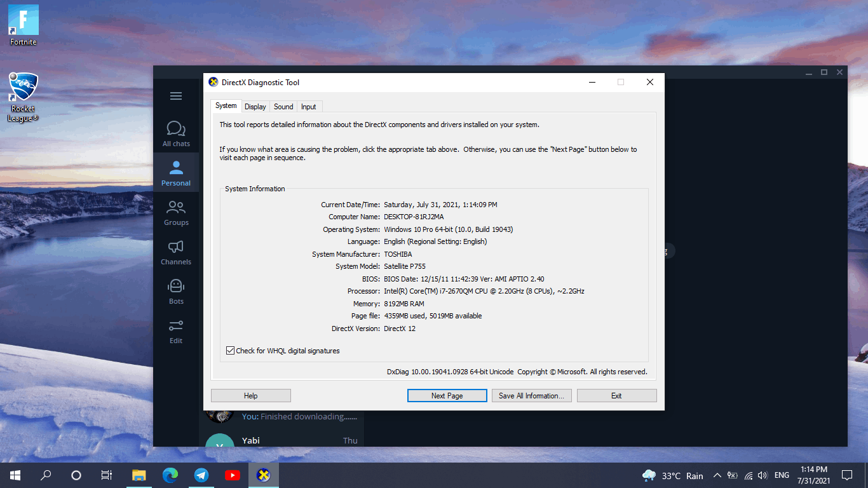Switch the ENG input language indicator

[782, 475]
